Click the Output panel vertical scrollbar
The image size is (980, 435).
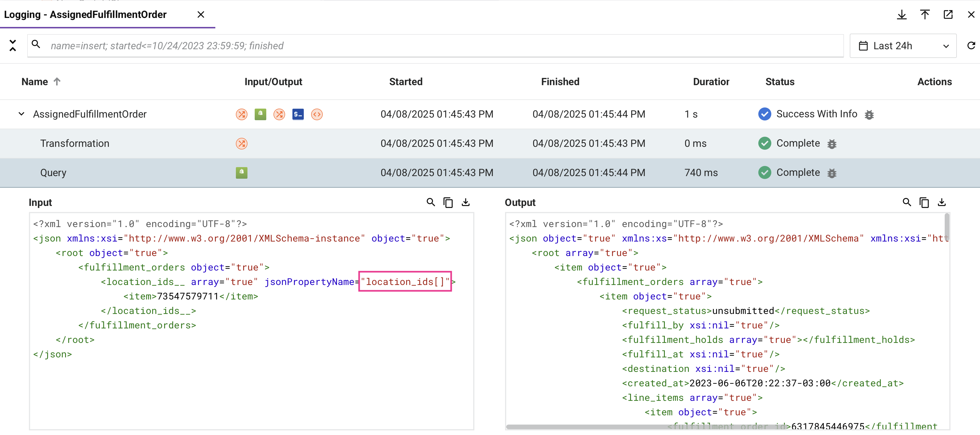pos(946,227)
